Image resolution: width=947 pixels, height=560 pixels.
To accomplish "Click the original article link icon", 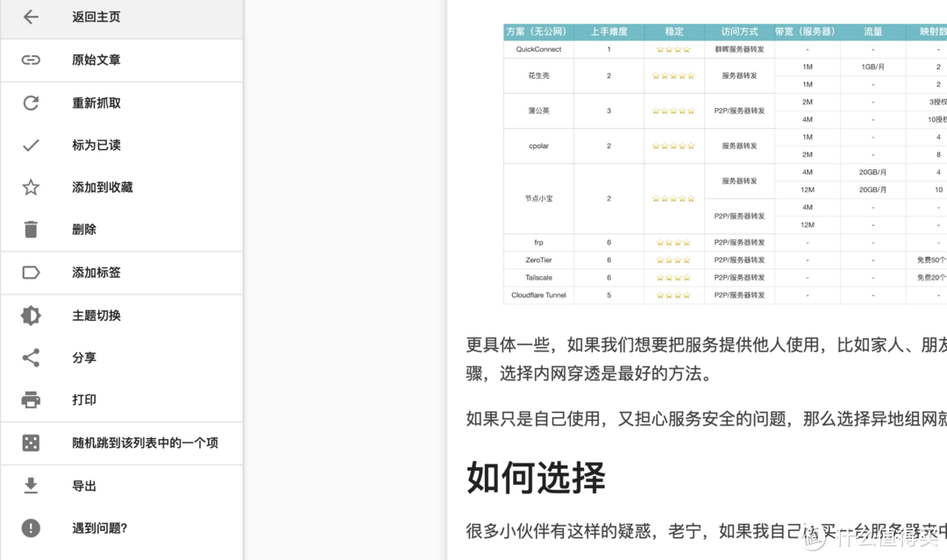I will pos(30,60).
